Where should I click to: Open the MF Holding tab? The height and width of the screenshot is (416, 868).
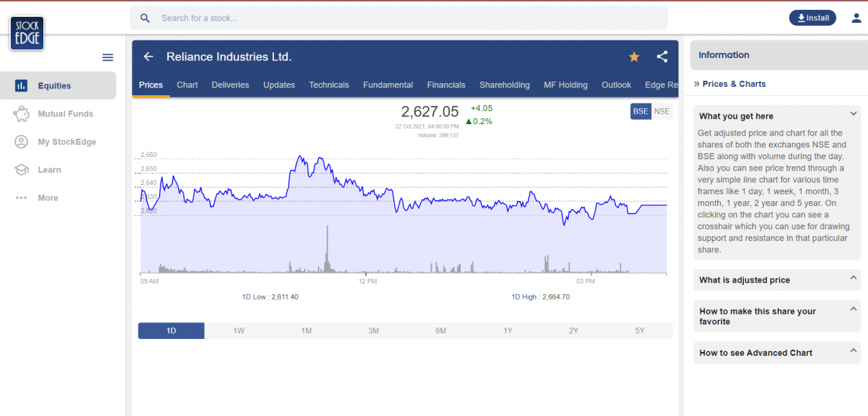point(565,85)
